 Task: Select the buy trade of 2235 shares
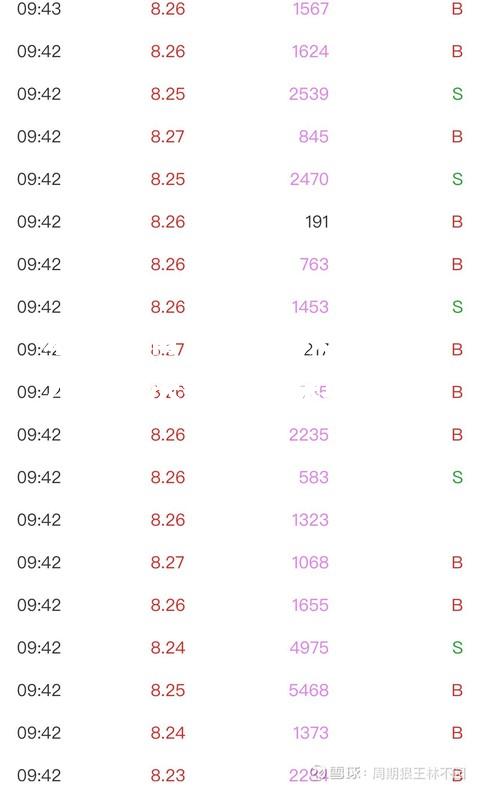pos(240,435)
